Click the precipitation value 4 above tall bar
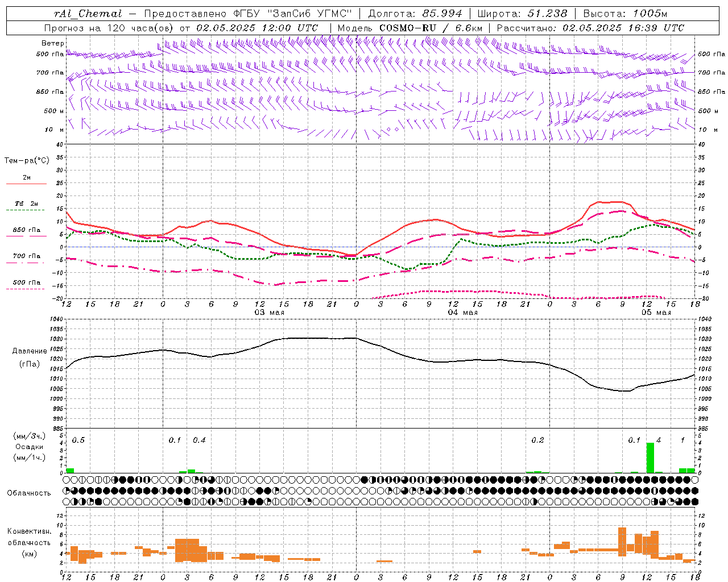728x582 pixels. (x=659, y=440)
